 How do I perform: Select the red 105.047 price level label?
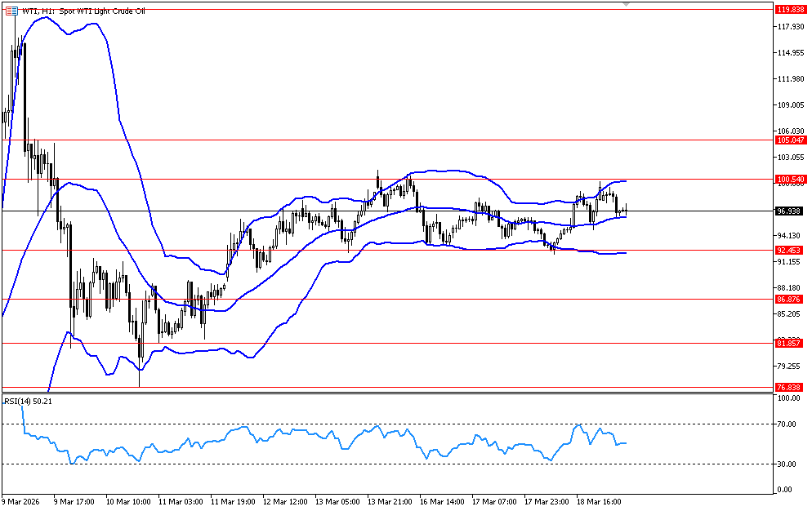coord(790,140)
